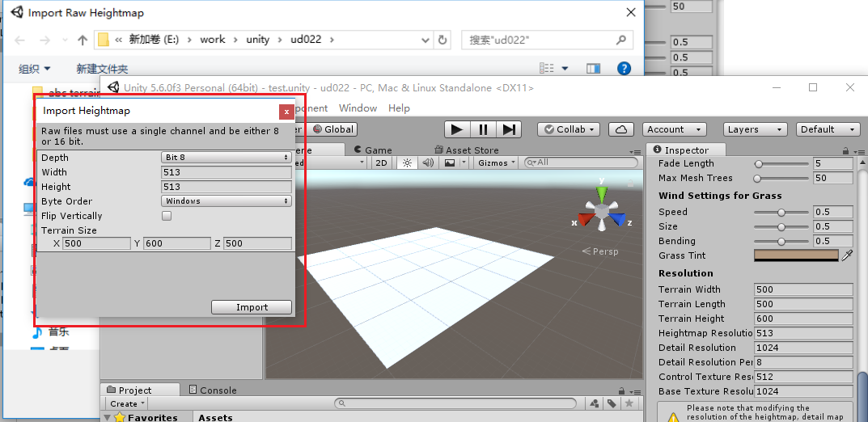Click the Explorer refresh icon
The image size is (868, 422).
coord(442,40)
